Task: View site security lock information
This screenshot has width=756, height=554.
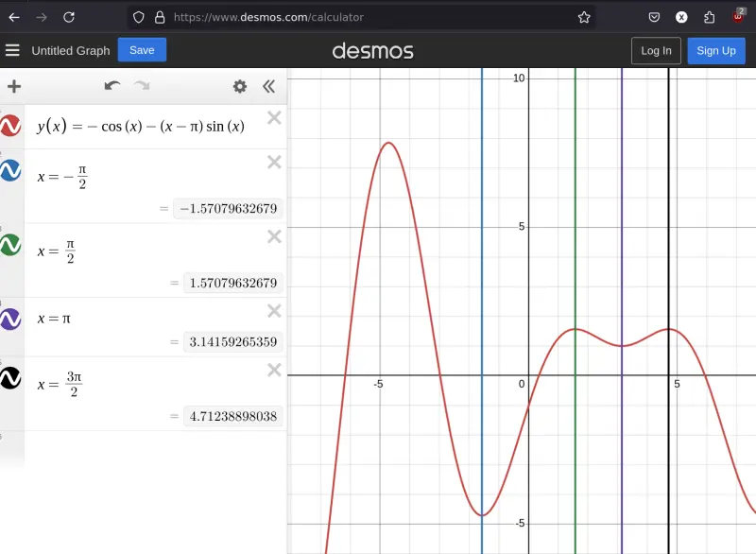Action: (x=160, y=17)
